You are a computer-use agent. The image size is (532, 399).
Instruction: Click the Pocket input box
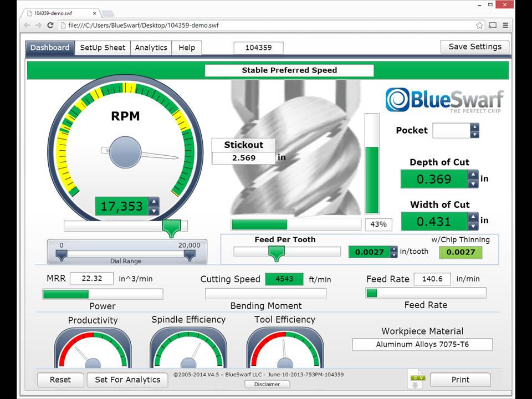[x=451, y=131]
